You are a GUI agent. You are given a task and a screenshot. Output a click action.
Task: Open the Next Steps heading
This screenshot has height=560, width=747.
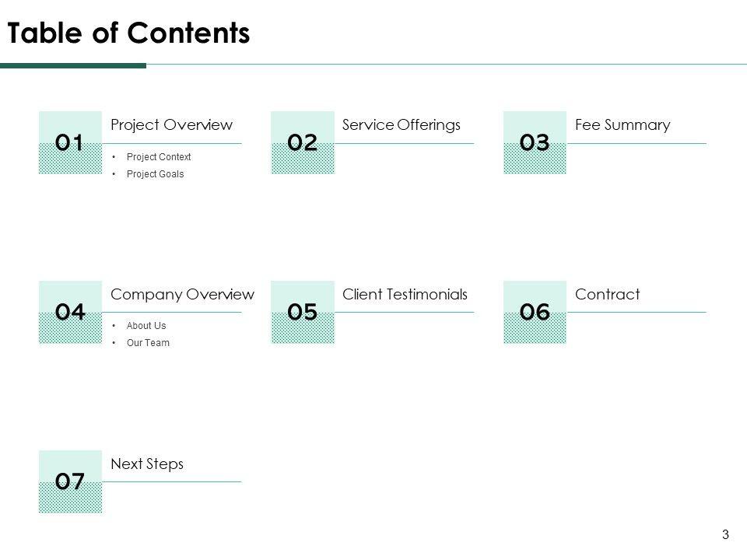pyautogui.click(x=147, y=464)
